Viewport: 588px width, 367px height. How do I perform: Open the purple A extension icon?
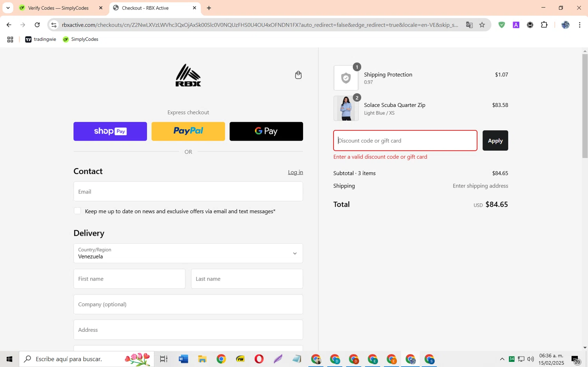pos(516,25)
